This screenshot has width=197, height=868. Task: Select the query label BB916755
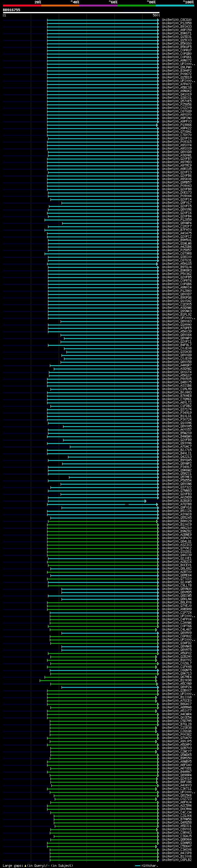click(x=11, y=10)
